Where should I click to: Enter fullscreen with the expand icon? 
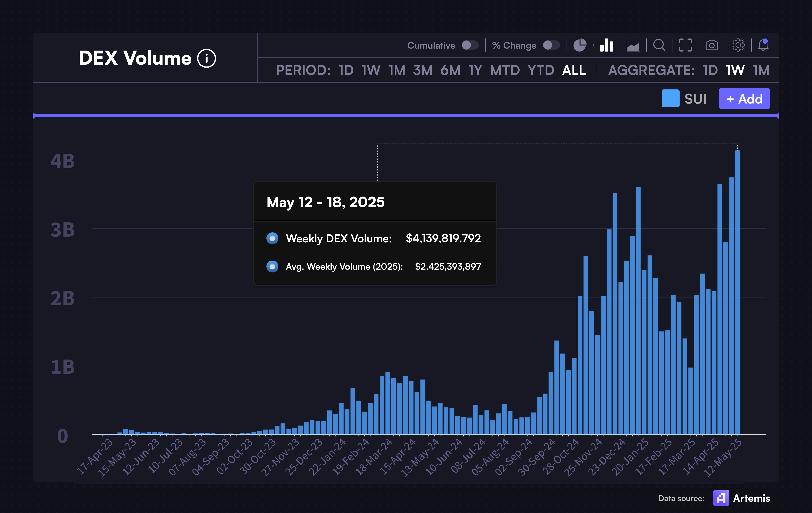(685, 45)
